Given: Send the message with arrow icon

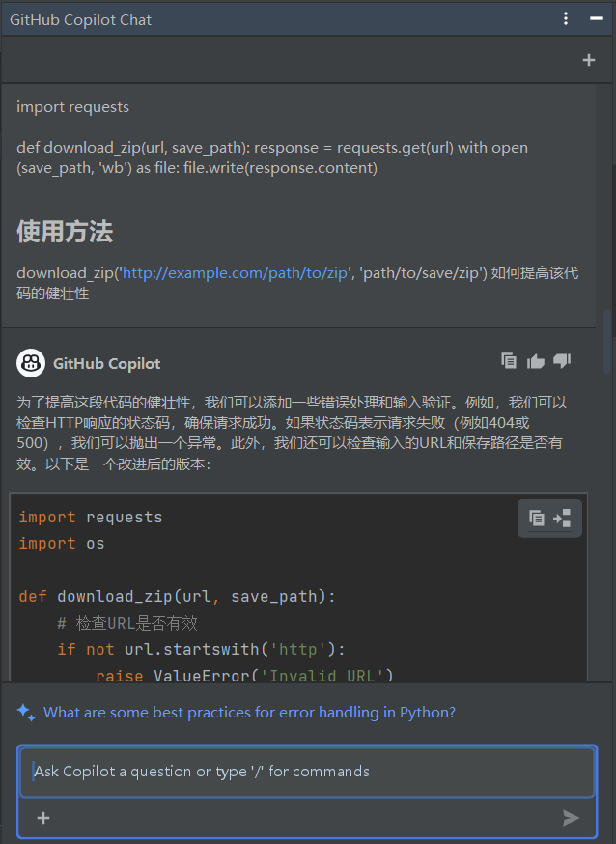Looking at the screenshot, I should tap(571, 818).
